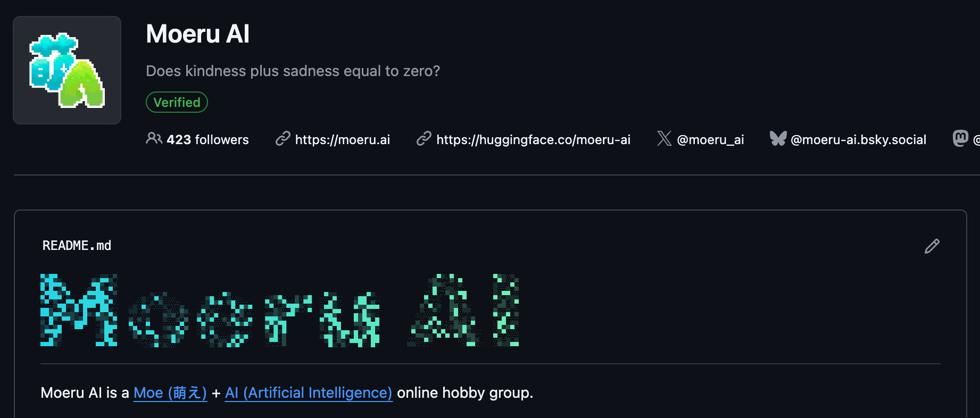This screenshot has height=418, width=980.
Task: Click the kindness plus sadness tagline text
Action: (293, 71)
